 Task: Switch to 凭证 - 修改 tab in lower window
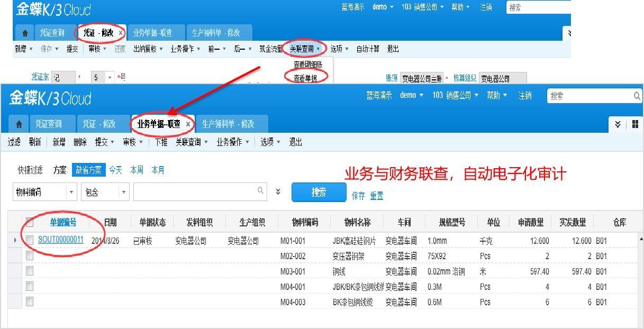pyautogui.click(x=99, y=124)
